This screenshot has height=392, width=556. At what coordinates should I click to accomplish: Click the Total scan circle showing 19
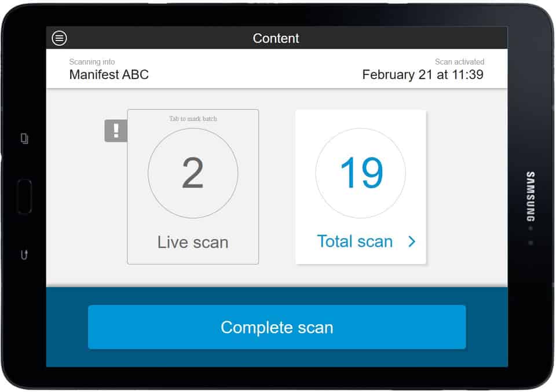(x=360, y=173)
